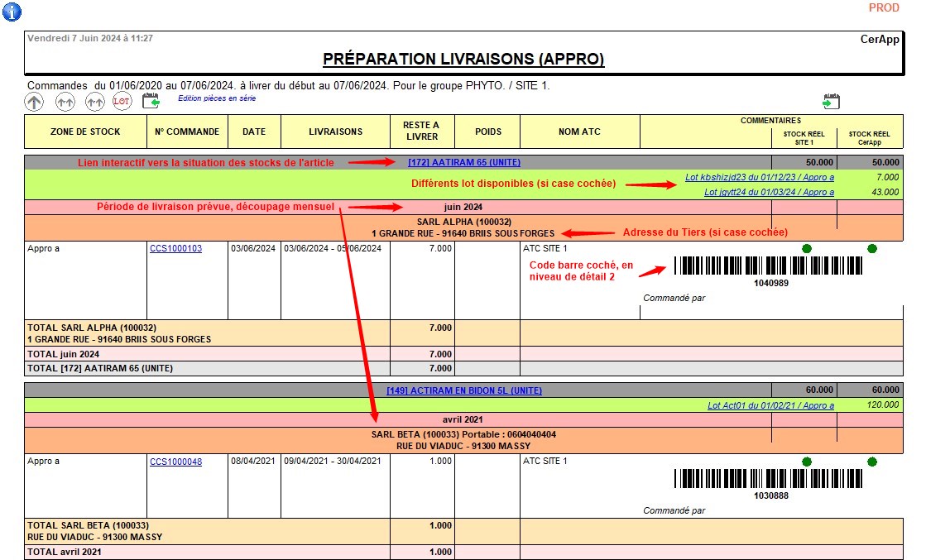Open order CCS1000048
Image resolution: width=926 pixels, height=560 pixels.
pos(175,462)
